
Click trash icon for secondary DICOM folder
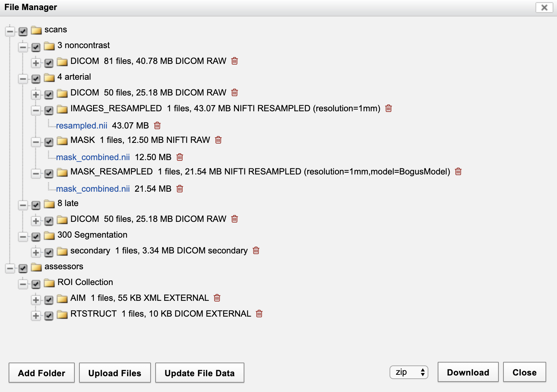click(x=256, y=251)
